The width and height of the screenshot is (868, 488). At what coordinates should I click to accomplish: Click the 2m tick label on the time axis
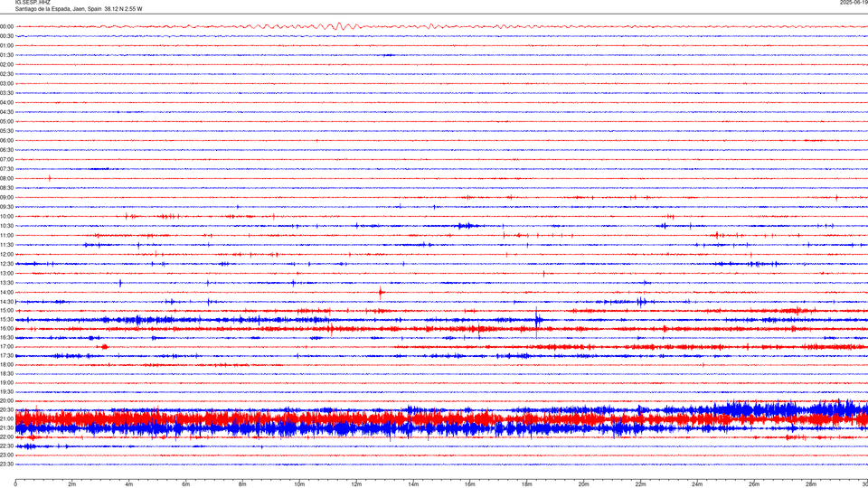click(x=72, y=484)
